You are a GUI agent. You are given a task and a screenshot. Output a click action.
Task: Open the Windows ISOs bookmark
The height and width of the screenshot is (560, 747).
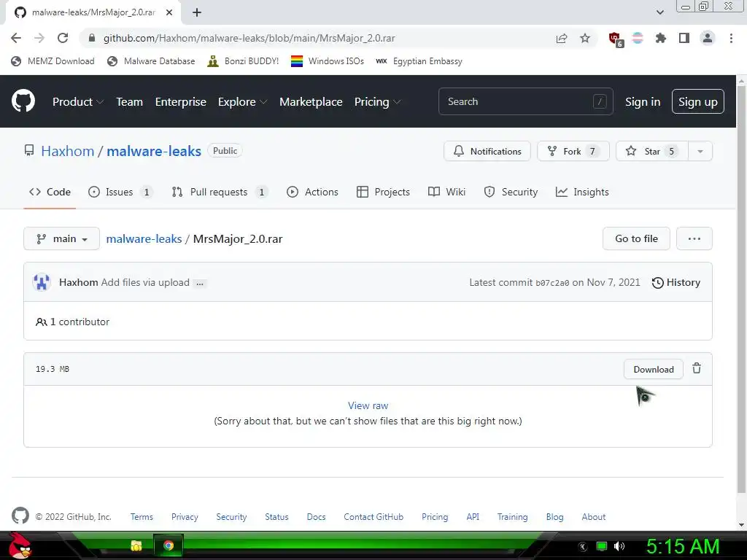[x=328, y=61]
